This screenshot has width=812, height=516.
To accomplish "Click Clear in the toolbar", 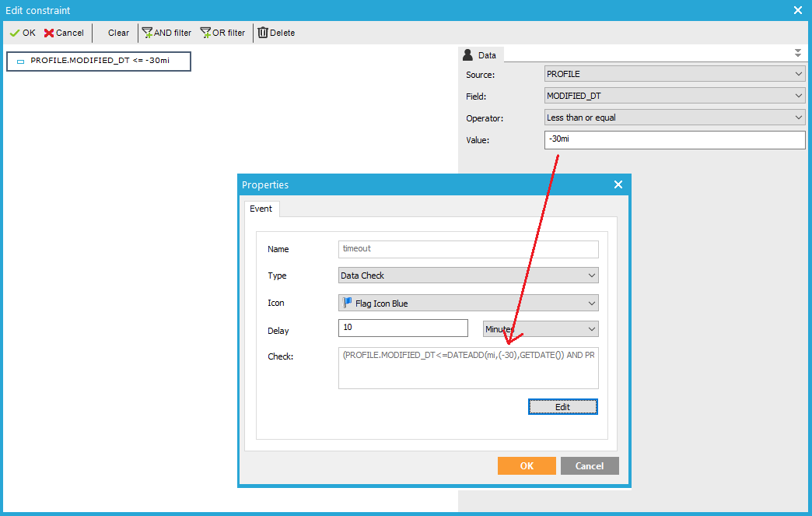I will [118, 33].
